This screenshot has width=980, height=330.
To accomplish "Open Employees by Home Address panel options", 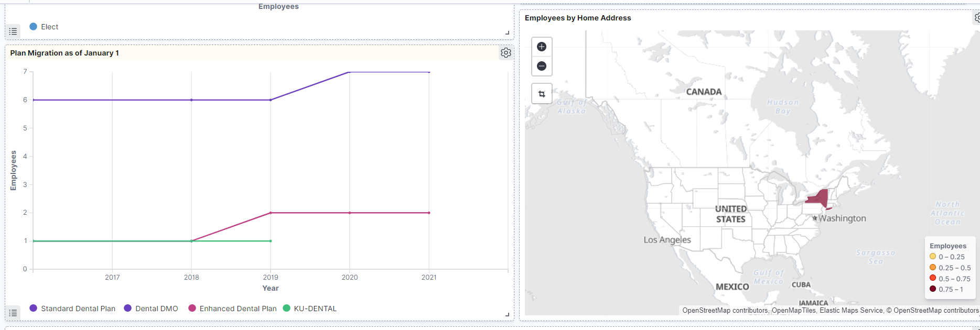I will pos(977,18).
